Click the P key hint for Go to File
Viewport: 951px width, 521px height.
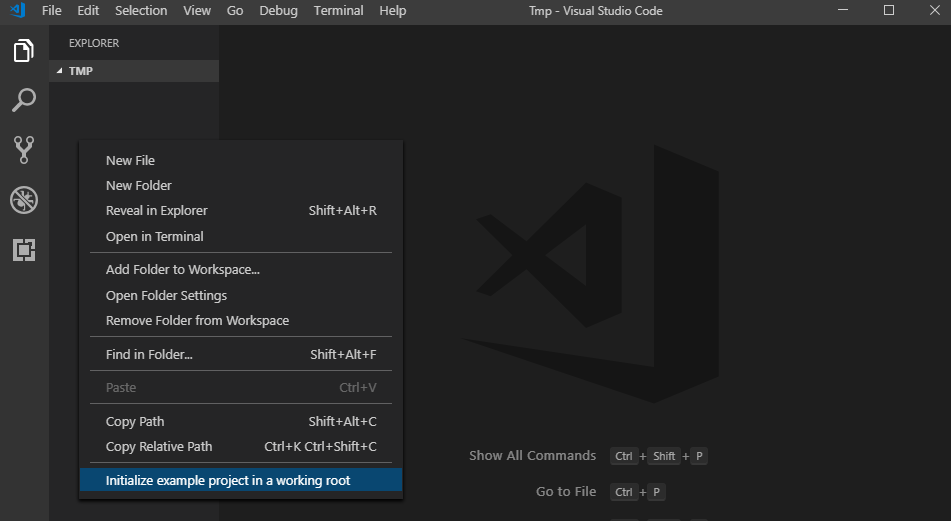(656, 492)
